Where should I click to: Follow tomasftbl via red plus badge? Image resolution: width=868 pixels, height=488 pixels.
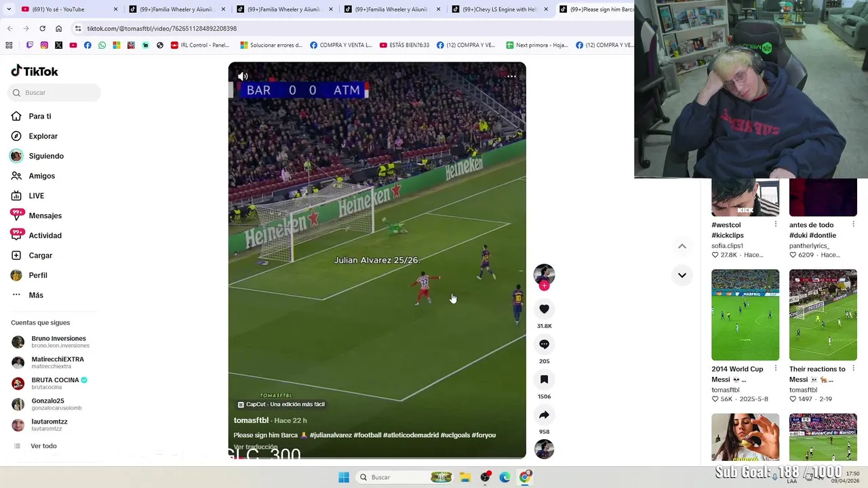coord(544,286)
